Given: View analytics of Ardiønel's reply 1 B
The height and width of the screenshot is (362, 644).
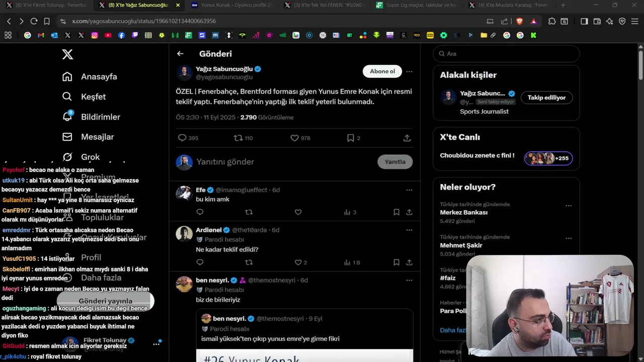Looking at the screenshot, I should click(x=352, y=262).
